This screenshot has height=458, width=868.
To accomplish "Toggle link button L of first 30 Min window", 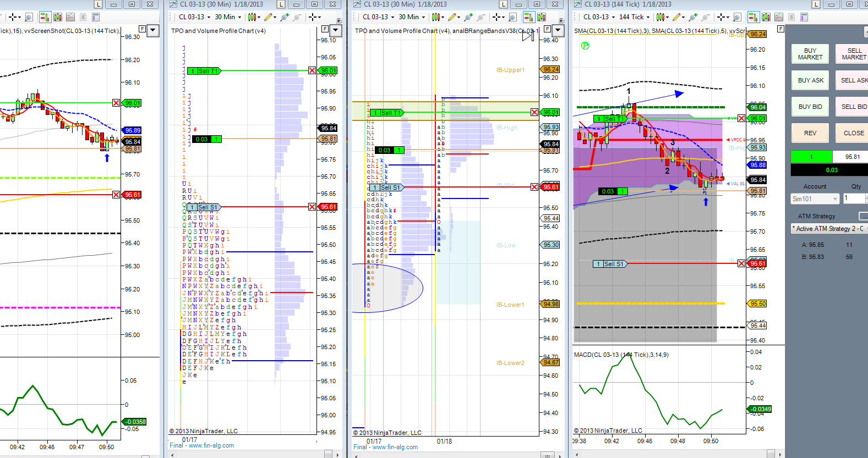I will pyautogui.click(x=281, y=4).
